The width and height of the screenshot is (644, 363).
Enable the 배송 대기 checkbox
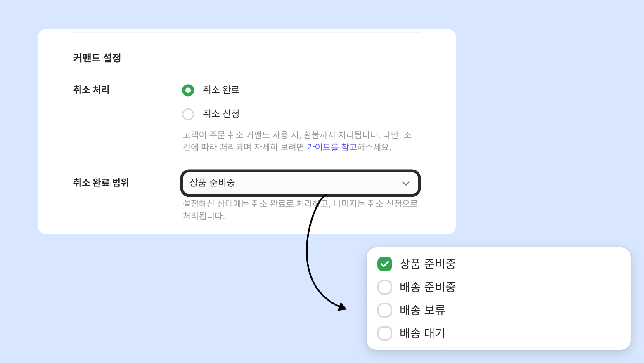coord(385,333)
